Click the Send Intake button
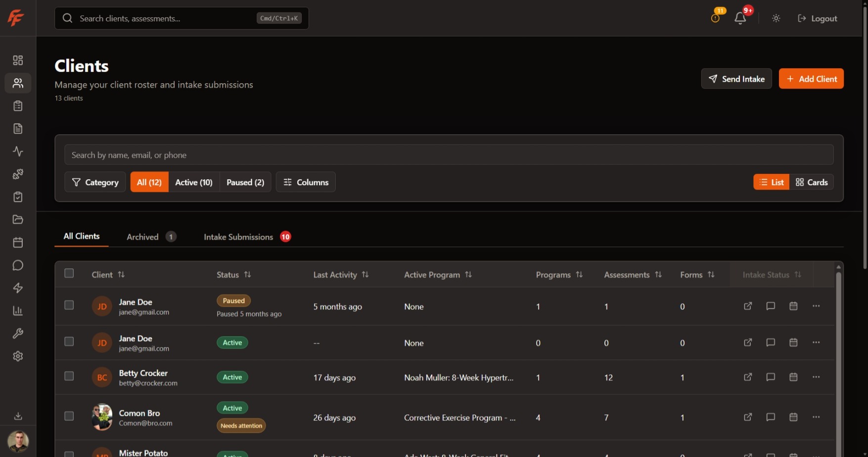Viewport: 868px width, 457px height. (736, 78)
